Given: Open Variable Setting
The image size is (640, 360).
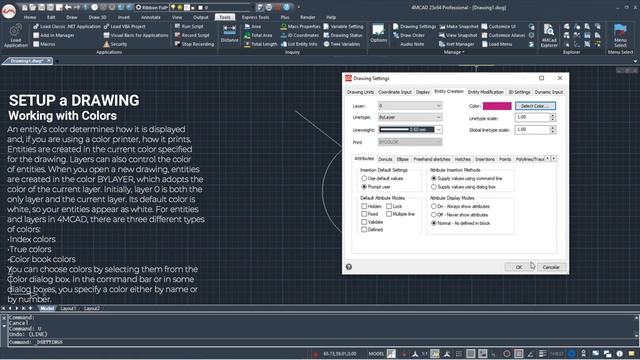Looking at the screenshot, I should 343,26.
